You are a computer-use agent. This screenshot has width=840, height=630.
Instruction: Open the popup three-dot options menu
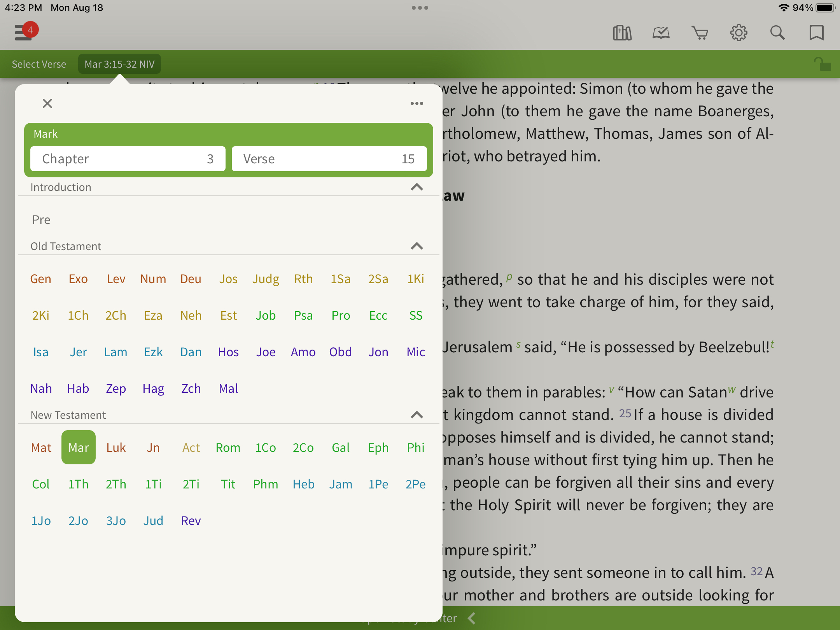[417, 103]
